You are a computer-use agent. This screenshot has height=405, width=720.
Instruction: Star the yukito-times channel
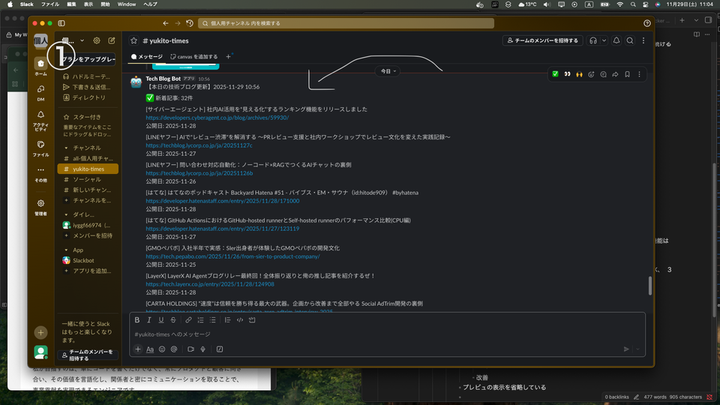point(134,41)
